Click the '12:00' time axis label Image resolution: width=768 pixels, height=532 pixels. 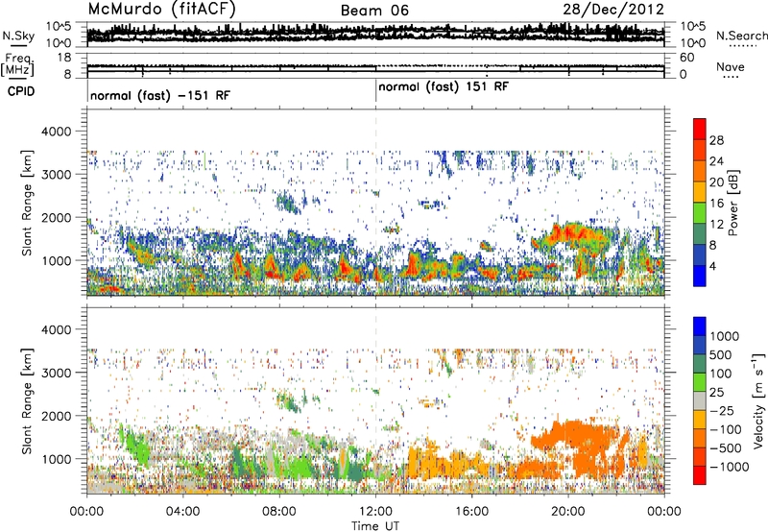(x=375, y=512)
